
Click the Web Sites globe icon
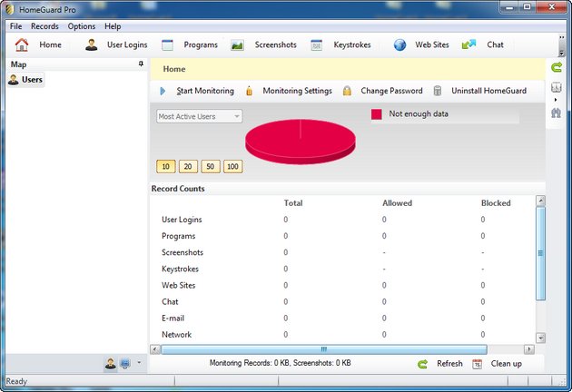coord(399,44)
